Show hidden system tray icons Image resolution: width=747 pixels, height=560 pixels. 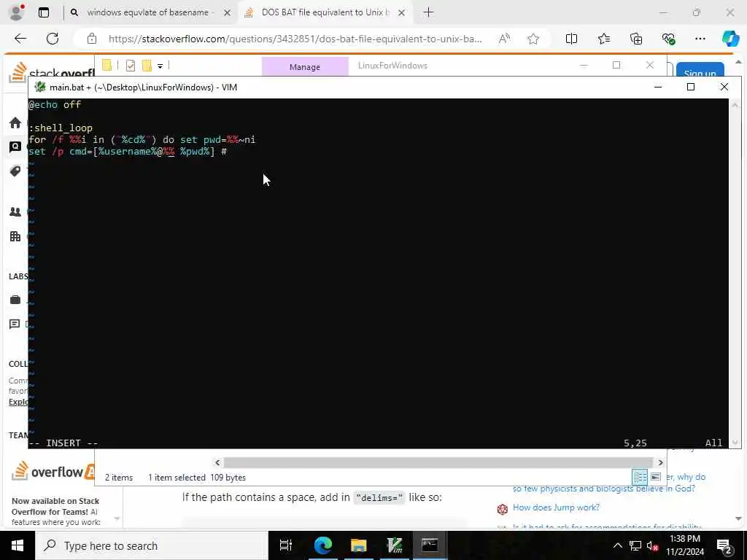click(617, 545)
